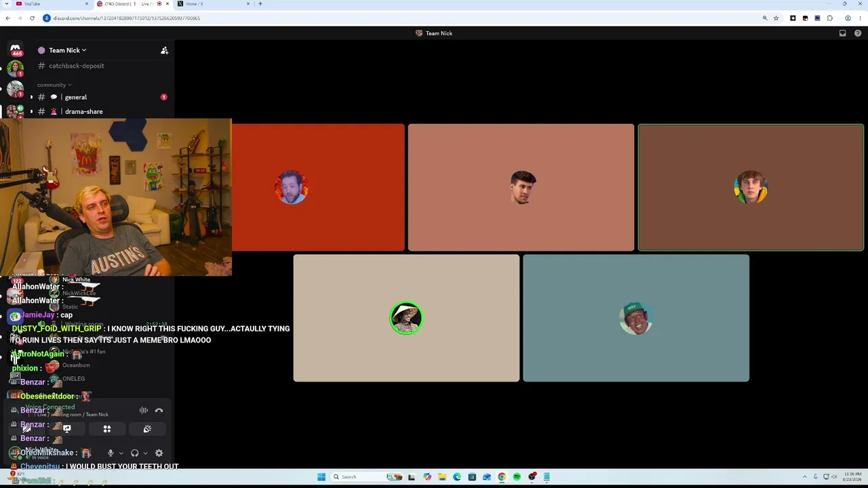Select the salmon-colored middle participant tile

[521, 188]
